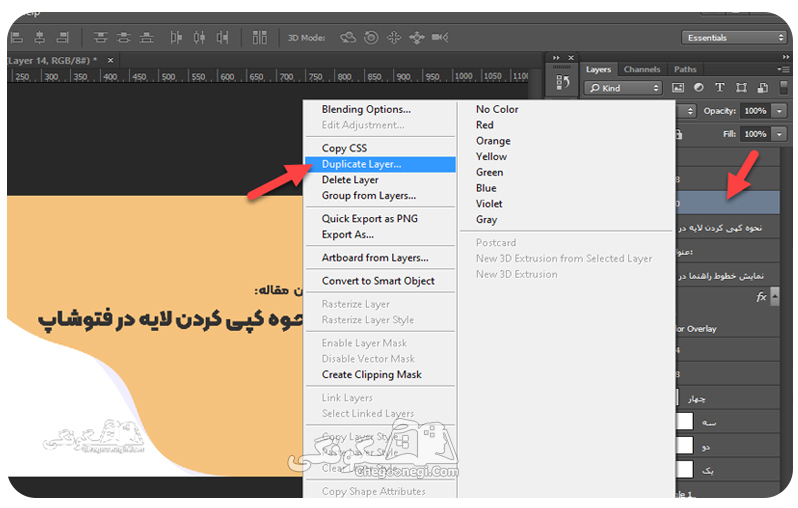Choose the Red color label
This screenshot has width=798, height=508.
484,125
